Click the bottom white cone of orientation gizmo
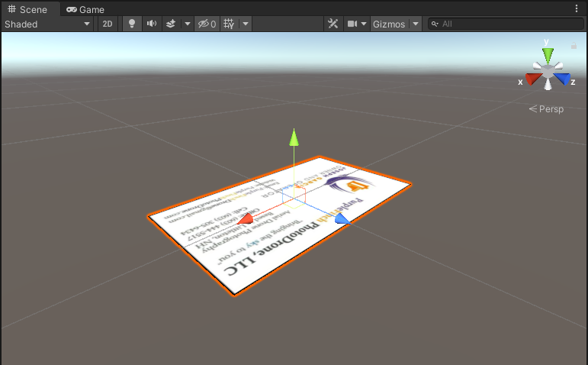This screenshot has width=588, height=365. point(548,86)
